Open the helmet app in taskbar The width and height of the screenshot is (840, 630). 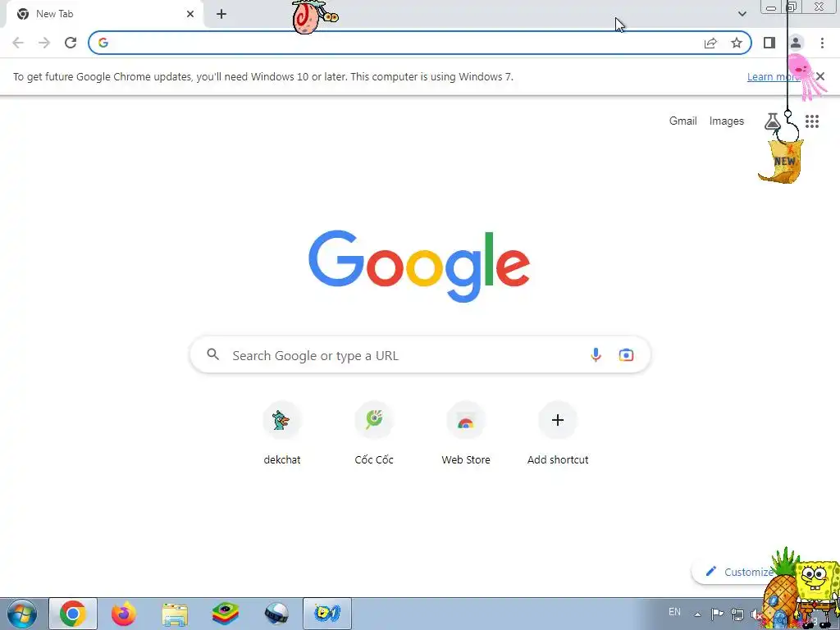tap(276, 614)
